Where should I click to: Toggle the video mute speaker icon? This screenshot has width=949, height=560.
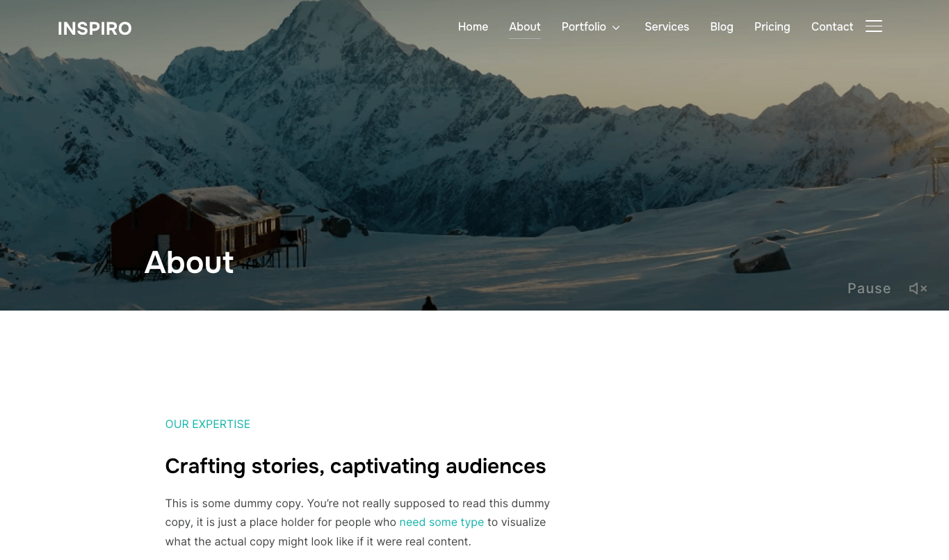point(918,288)
